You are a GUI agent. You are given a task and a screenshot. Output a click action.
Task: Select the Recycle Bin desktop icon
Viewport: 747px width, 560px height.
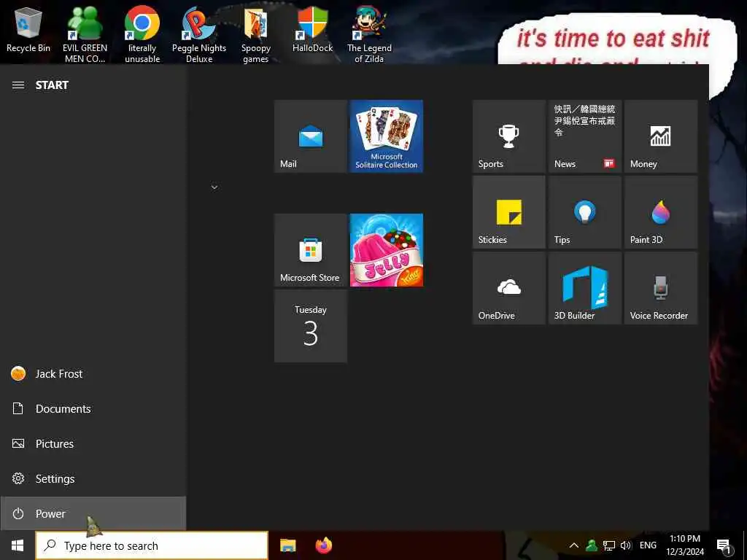28,31
